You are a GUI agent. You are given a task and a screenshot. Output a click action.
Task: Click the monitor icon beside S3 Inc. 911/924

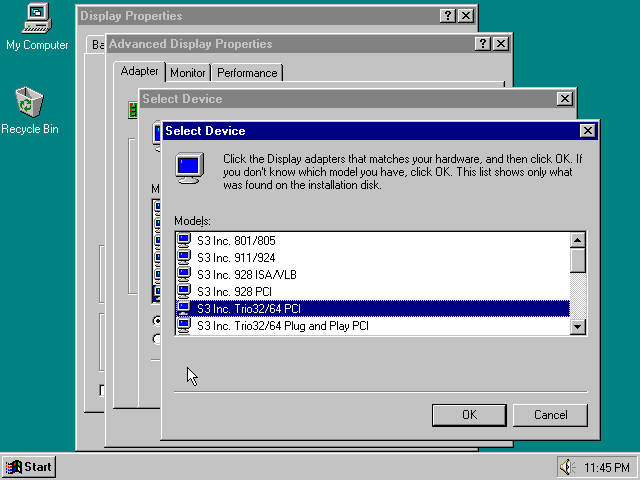184,257
